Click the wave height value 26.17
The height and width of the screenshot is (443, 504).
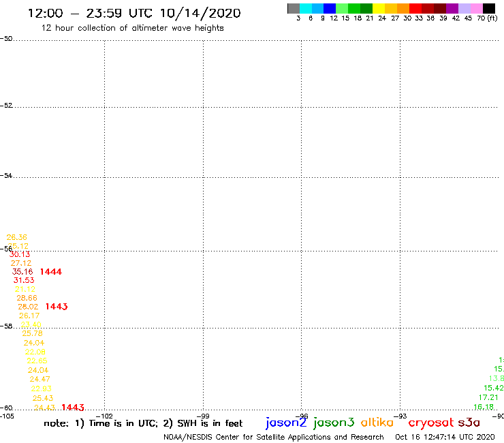pyautogui.click(x=29, y=316)
